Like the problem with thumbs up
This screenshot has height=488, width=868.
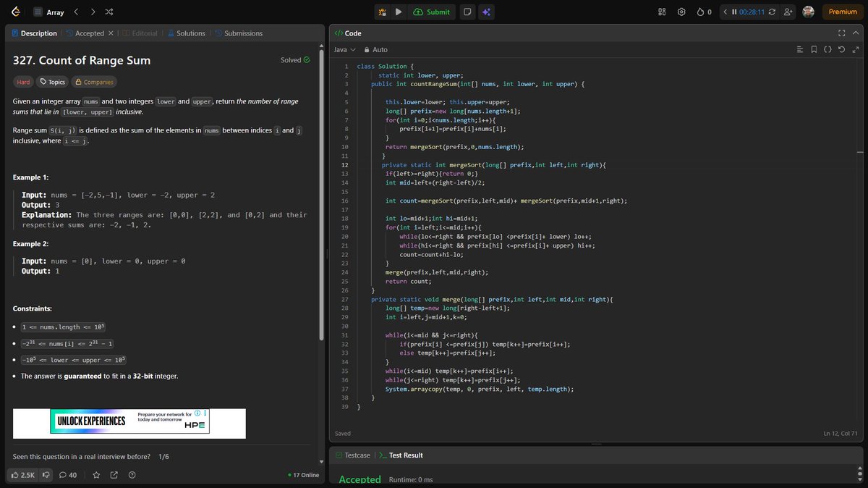(22, 475)
